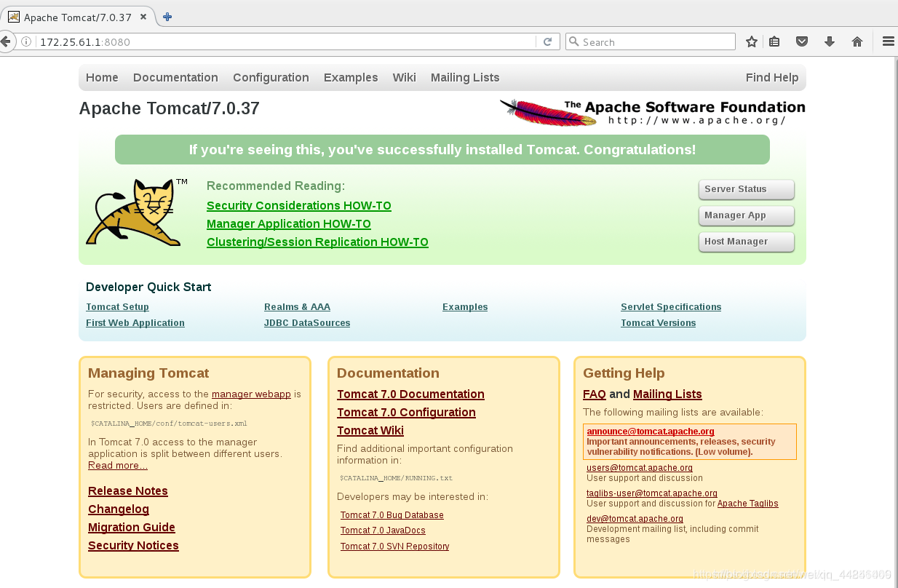Viewport: 898px width, 588px height.
Task: Open the Changelog link
Action: pyautogui.click(x=119, y=509)
